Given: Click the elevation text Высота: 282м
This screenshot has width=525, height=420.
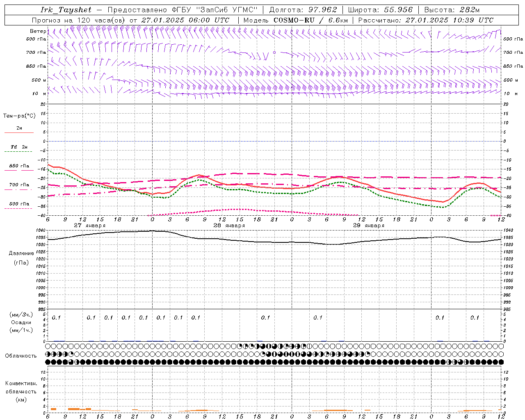Looking at the screenshot, I should point(452,10).
